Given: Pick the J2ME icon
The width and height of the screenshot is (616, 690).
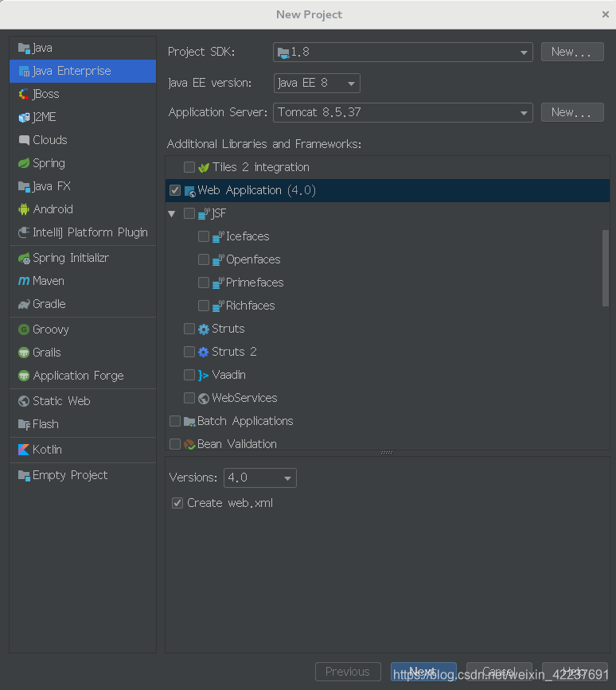Looking at the screenshot, I should tap(24, 118).
